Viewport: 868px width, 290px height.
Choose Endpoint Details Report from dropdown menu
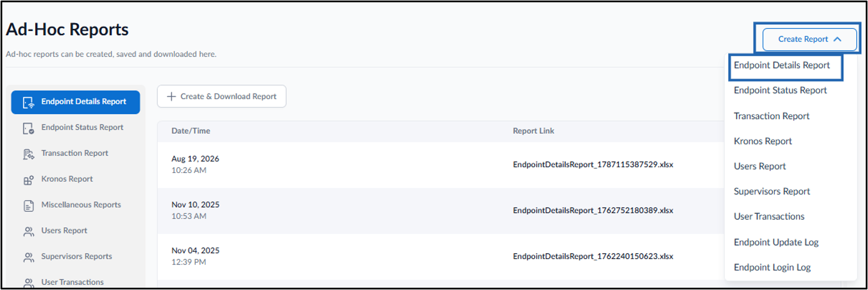[x=782, y=66]
